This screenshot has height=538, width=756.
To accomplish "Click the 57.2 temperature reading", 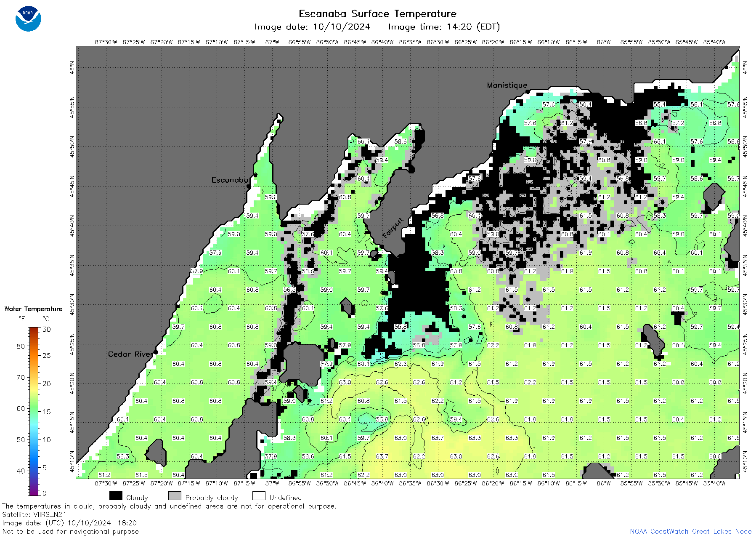I will tap(678, 123).
